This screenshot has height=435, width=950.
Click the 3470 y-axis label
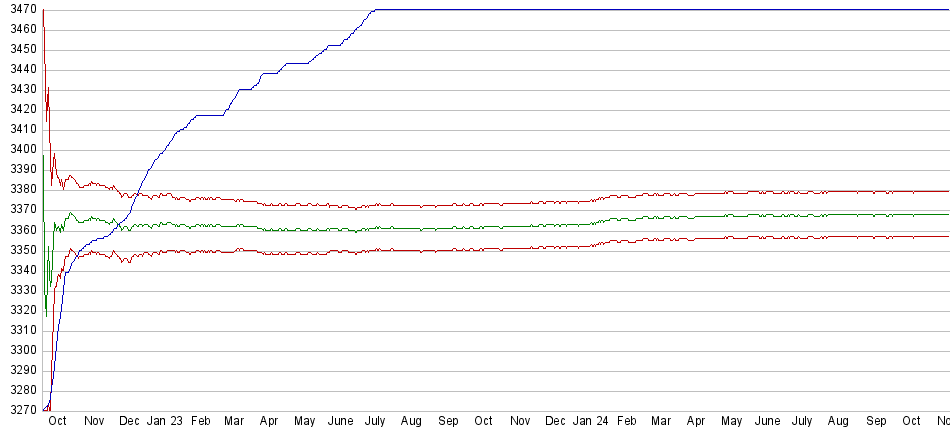(20, 9)
